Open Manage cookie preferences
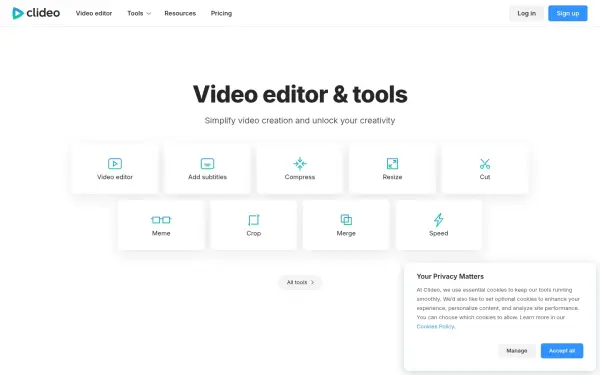The image size is (600, 375). click(517, 351)
